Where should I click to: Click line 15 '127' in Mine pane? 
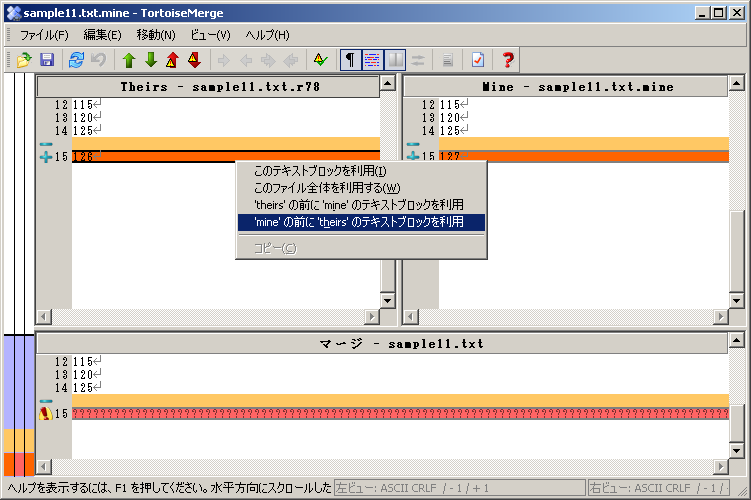pyautogui.click(x=584, y=157)
